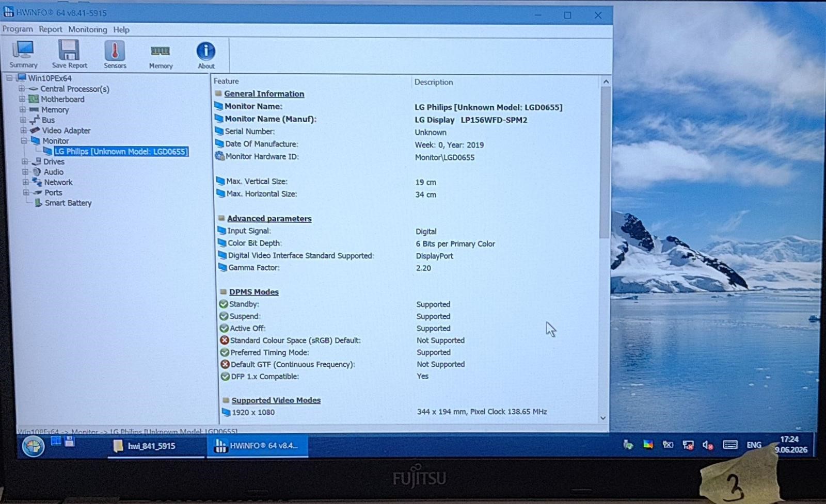Select Network in the tree
The height and width of the screenshot is (504, 826).
(x=58, y=182)
